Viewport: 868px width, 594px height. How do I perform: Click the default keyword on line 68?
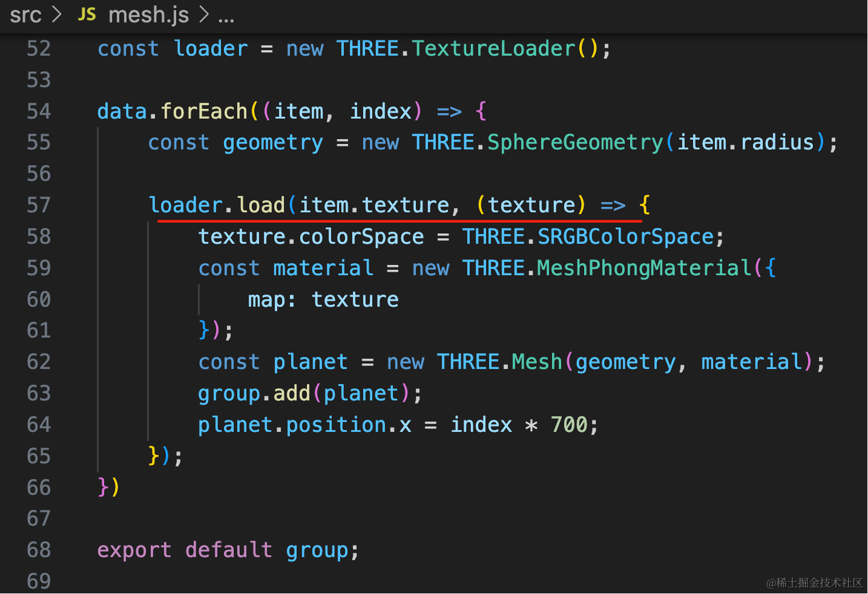click(229, 550)
